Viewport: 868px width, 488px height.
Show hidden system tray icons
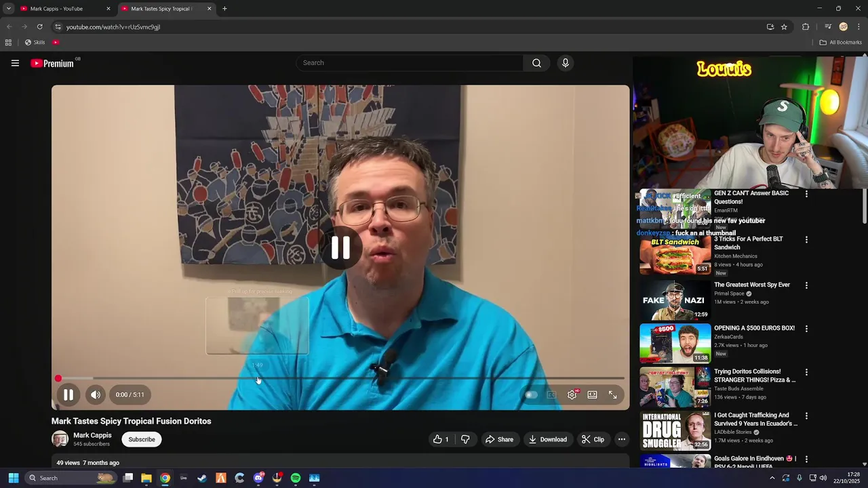(772, 478)
